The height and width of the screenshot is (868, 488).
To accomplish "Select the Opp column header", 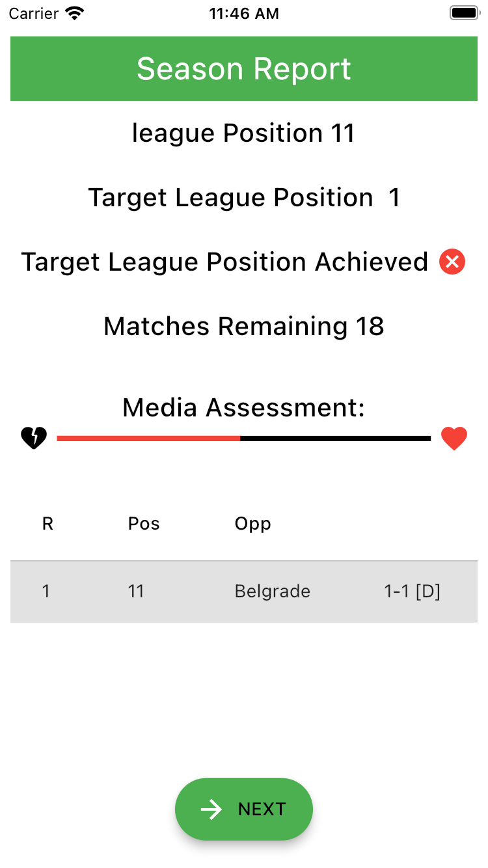I will tap(253, 524).
